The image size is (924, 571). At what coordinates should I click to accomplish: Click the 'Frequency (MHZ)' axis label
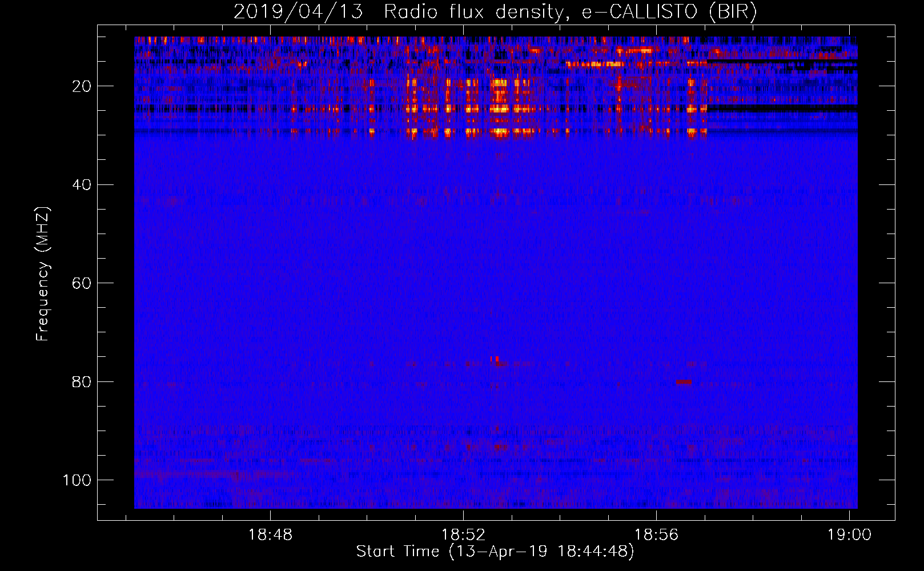[43, 274]
